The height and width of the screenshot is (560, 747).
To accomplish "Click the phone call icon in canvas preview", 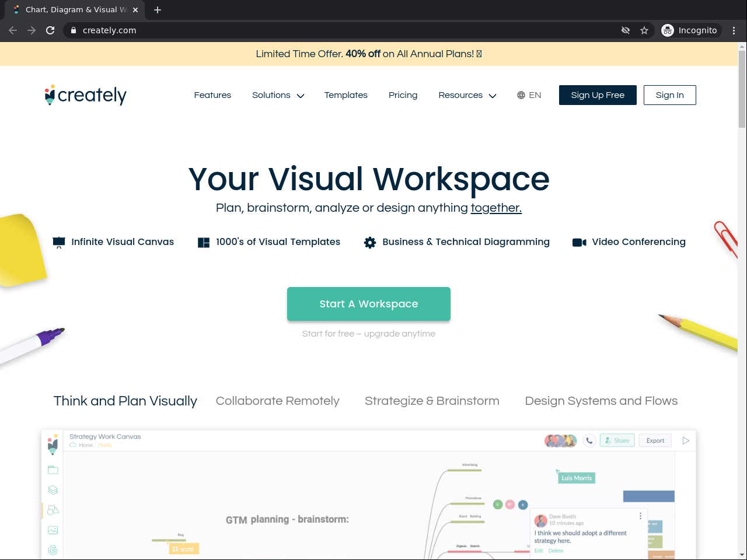I will (589, 440).
